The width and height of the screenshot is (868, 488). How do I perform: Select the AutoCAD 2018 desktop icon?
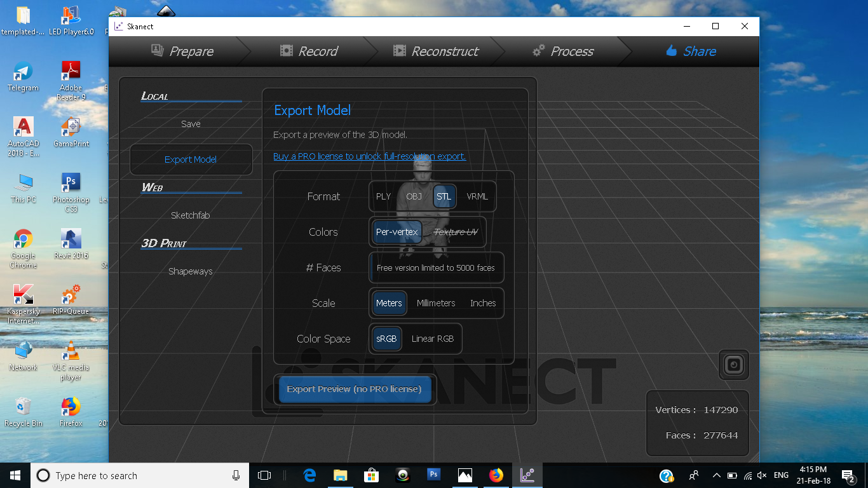[x=23, y=137]
